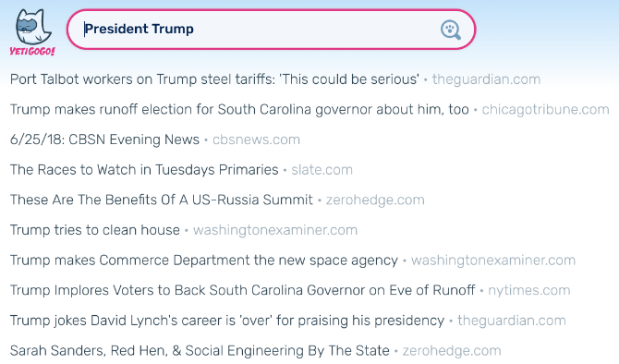Screen dimensions: 619x364
Task: Open David Lynch's career joke article
Action: coord(227,321)
